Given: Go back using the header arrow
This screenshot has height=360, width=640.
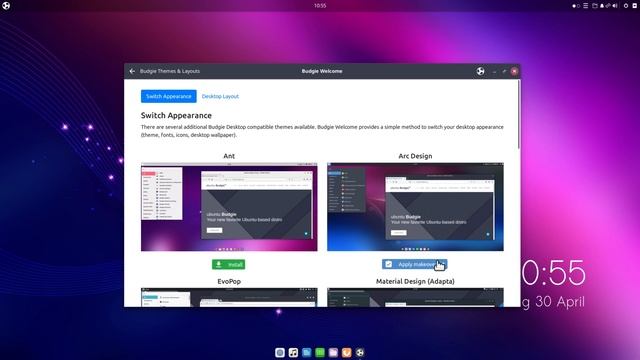Looking at the screenshot, I should (132, 71).
